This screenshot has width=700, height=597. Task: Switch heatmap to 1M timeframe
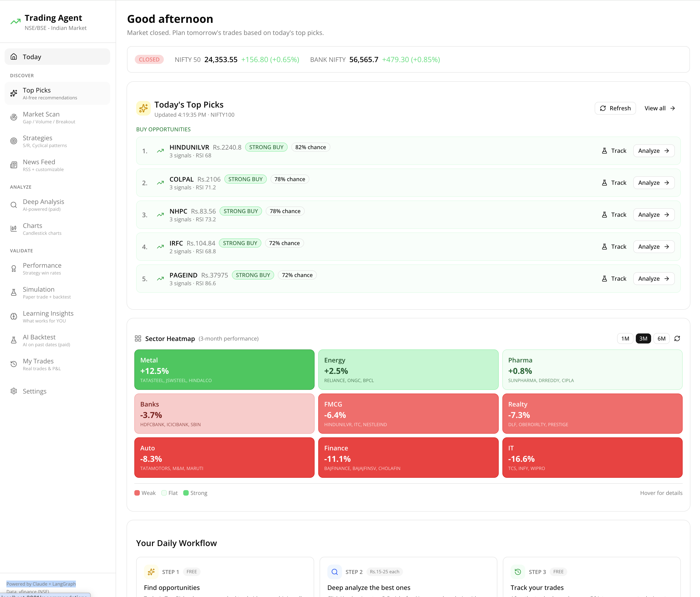pyautogui.click(x=625, y=338)
